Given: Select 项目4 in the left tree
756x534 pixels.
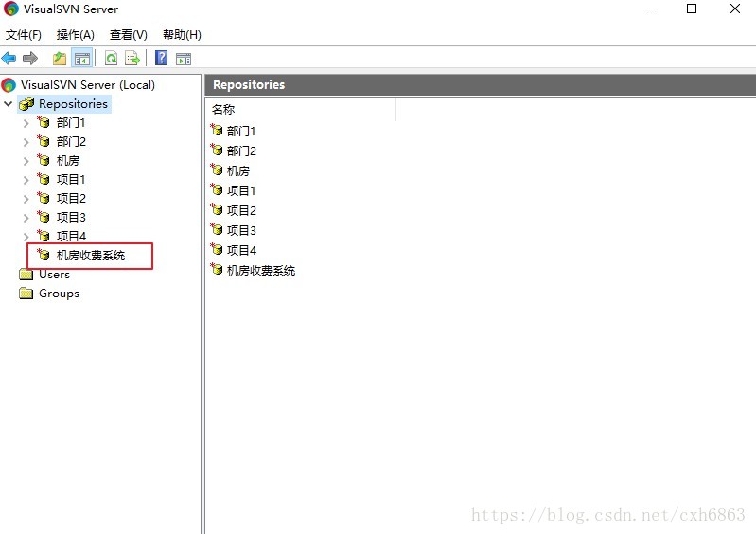Looking at the screenshot, I should [71, 236].
